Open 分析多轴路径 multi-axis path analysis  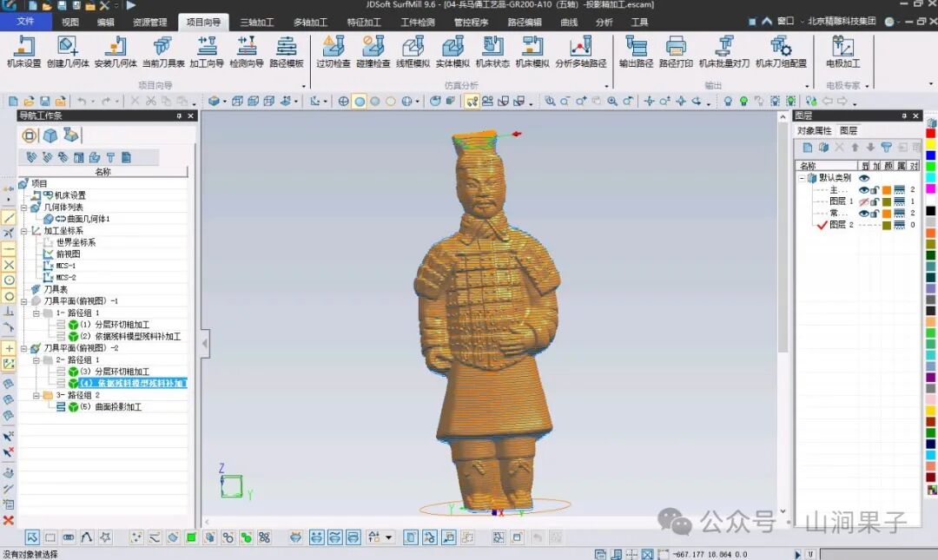(x=581, y=51)
